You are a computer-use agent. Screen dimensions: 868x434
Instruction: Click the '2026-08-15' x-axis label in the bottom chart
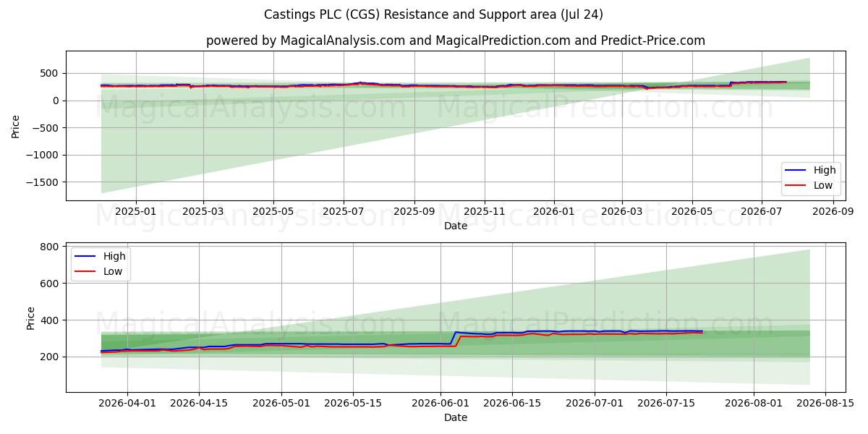click(825, 404)
